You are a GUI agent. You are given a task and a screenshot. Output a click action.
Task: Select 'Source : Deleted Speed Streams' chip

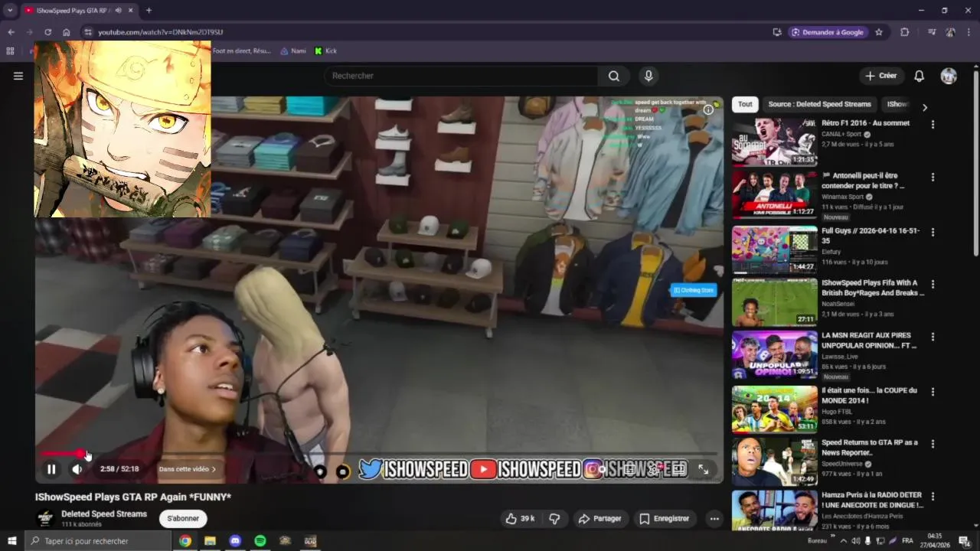(x=819, y=104)
